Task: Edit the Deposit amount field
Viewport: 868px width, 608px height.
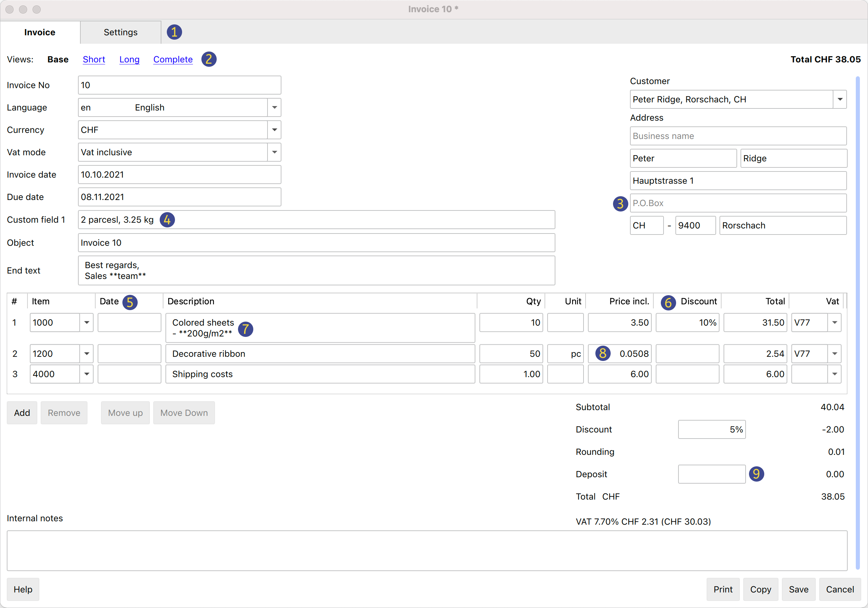Action: point(711,474)
